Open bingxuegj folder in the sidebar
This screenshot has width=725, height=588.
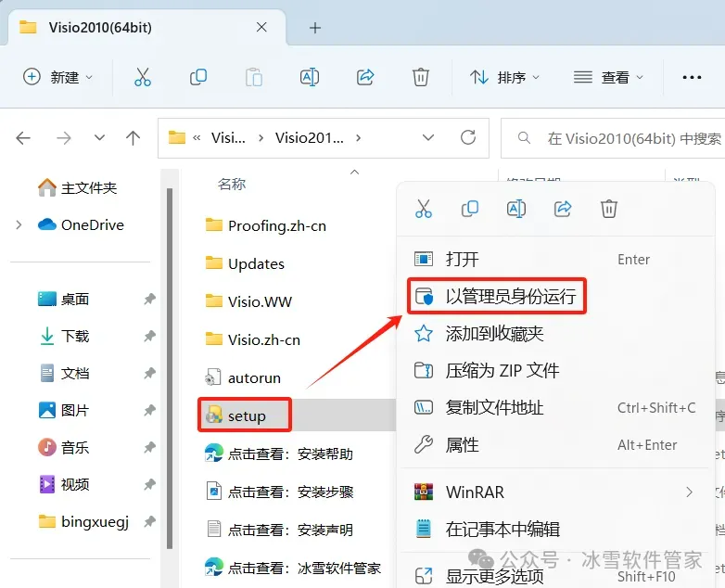coord(83,522)
